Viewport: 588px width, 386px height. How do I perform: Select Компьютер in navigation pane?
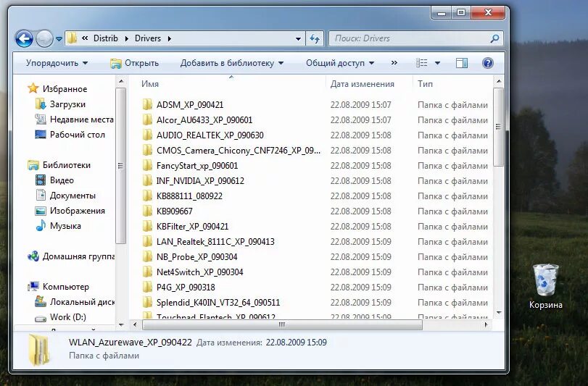[x=59, y=287]
